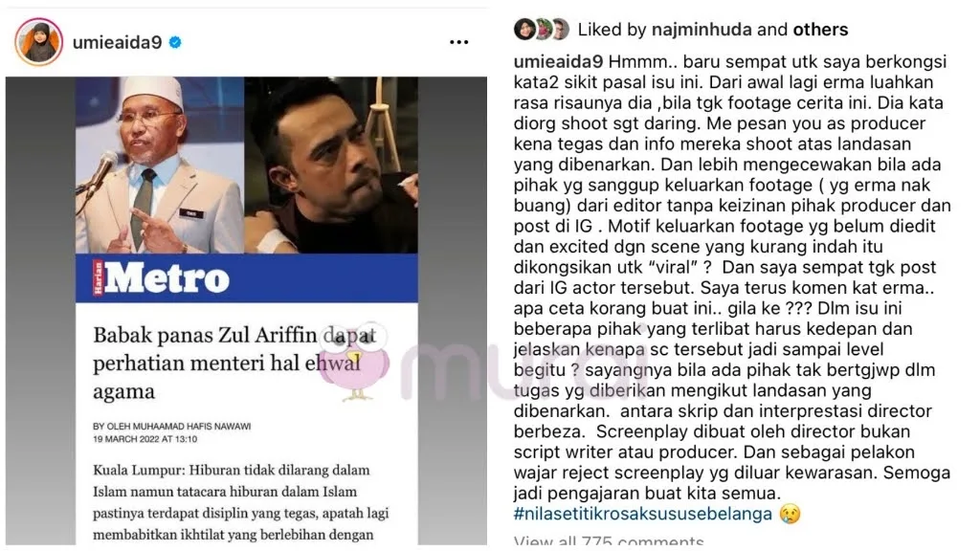This screenshot has width=980, height=551.
Task: View the others who liked the post
Action: pyautogui.click(x=820, y=30)
